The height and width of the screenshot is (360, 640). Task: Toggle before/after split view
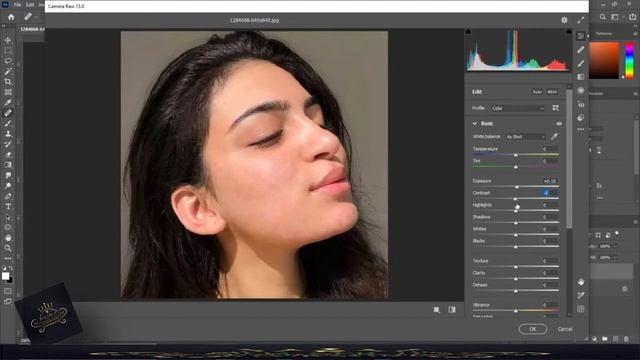452,310
